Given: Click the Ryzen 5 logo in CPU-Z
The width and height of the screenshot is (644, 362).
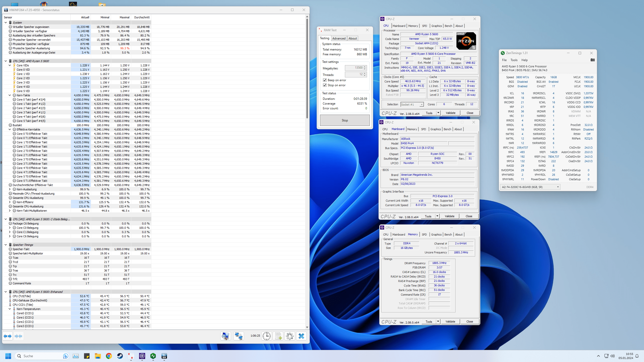Looking at the screenshot, I should tap(466, 41).
